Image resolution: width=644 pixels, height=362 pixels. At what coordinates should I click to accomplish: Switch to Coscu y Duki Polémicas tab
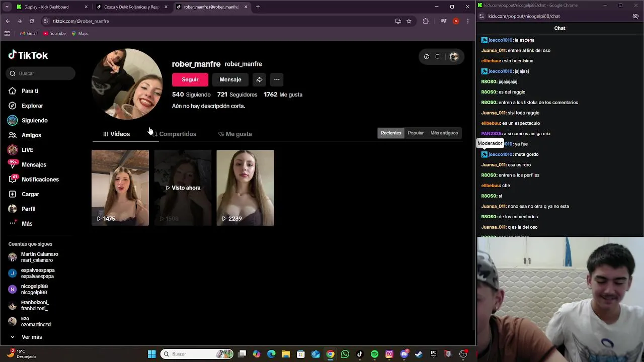132,7
